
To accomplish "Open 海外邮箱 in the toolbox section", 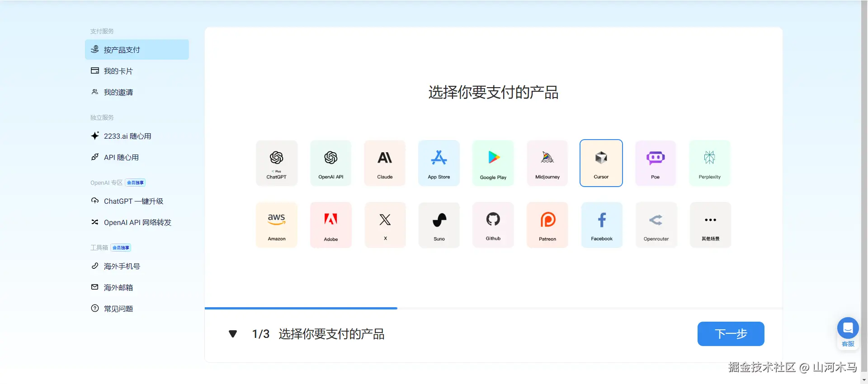I will pyautogui.click(x=137, y=287).
